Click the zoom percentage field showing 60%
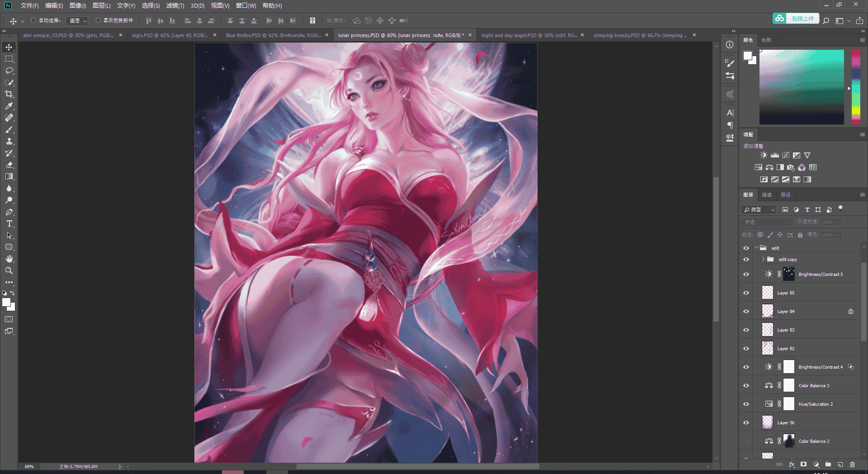Image resolution: width=868 pixels, height=474 pixels. point(29,466)
